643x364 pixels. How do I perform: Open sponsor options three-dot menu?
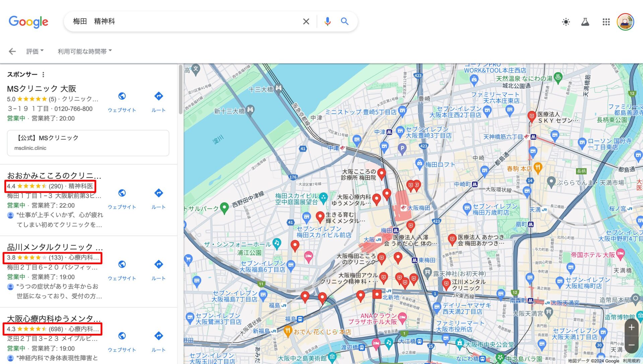[x=43, y=74]
